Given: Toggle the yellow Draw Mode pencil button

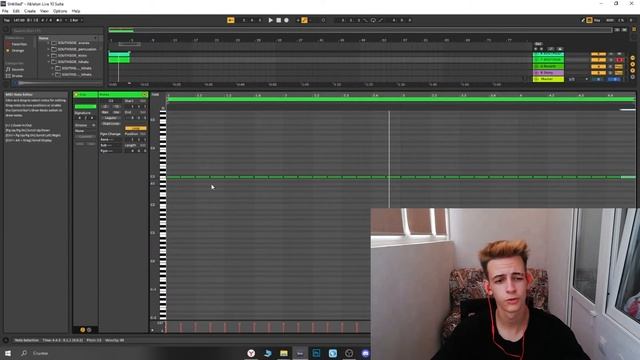Looking at the screenshot, I should 304,20.
